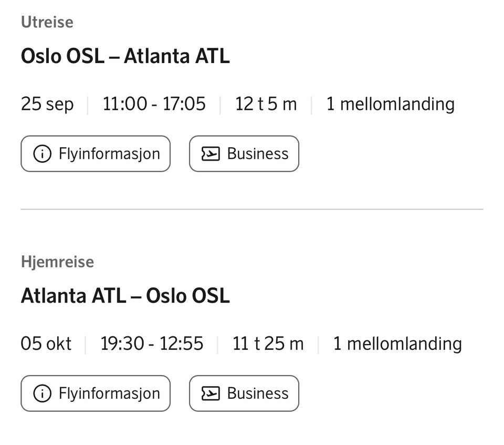Click the Oslo OSL – Atlanta ATL heading
Screen dimensions: 504x445
125,56
